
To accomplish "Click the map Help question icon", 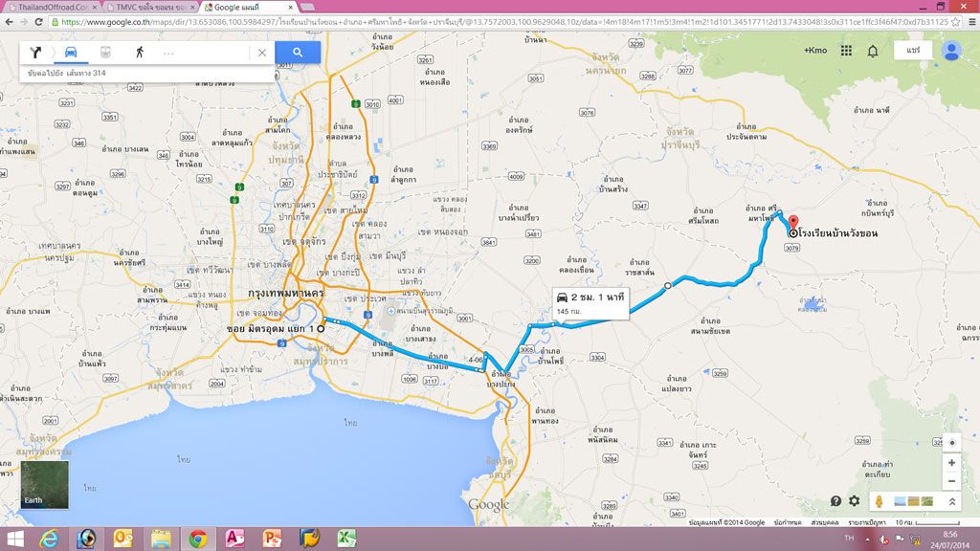I will click(x=835, y=501).
